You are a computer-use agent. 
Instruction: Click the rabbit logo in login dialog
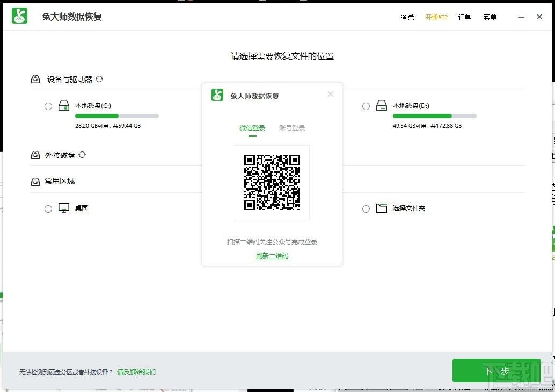(x=217, y=95)
